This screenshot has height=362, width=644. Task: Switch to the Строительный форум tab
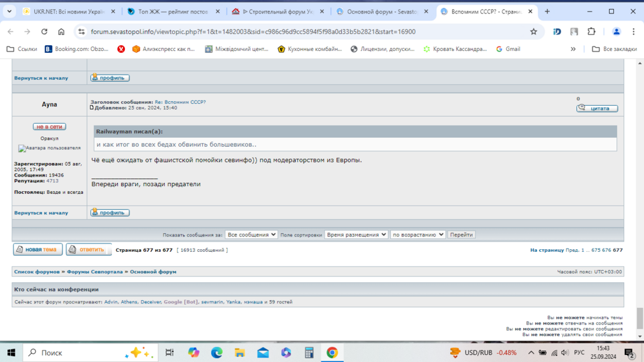[x=273, y=12]
